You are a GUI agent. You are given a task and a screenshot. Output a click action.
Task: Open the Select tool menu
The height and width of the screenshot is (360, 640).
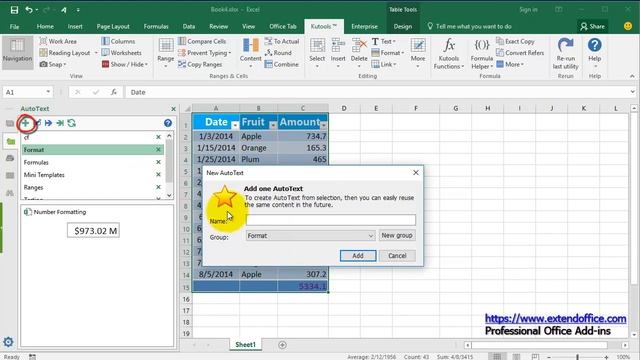pos(317,52)
